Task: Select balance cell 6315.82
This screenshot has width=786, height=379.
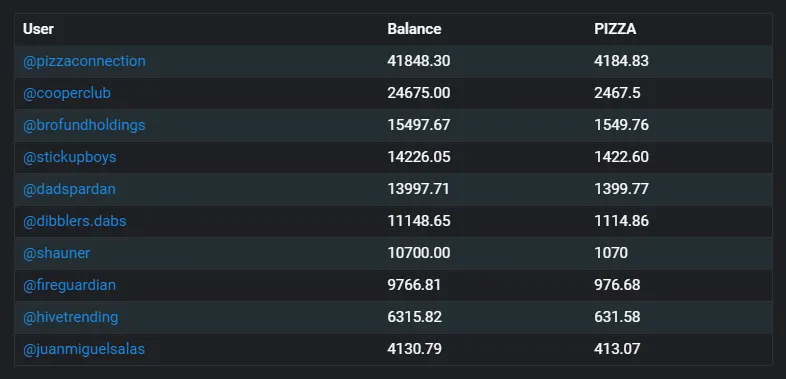Action: point(415,317)
